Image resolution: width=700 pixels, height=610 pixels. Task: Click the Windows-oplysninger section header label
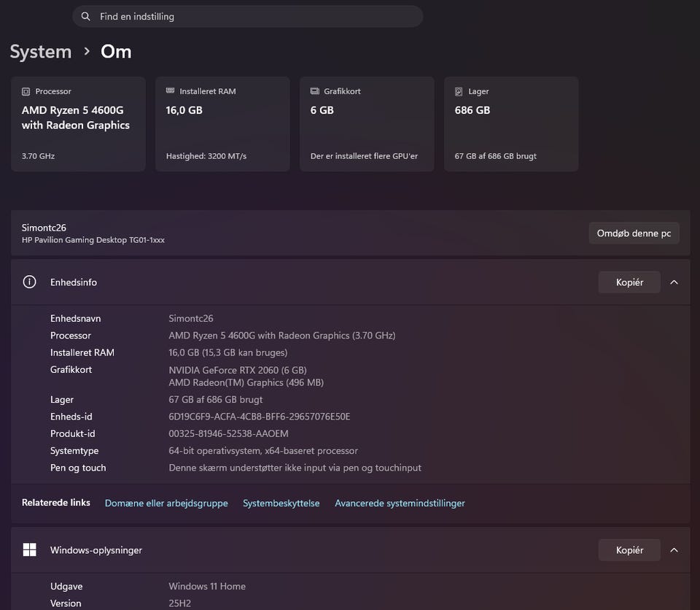click(x=96, y=550)
